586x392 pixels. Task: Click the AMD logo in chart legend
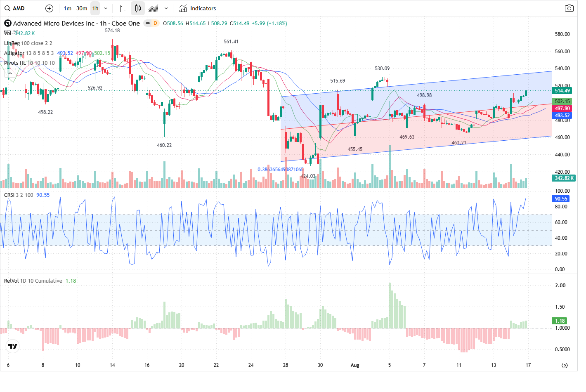(7, 23)
